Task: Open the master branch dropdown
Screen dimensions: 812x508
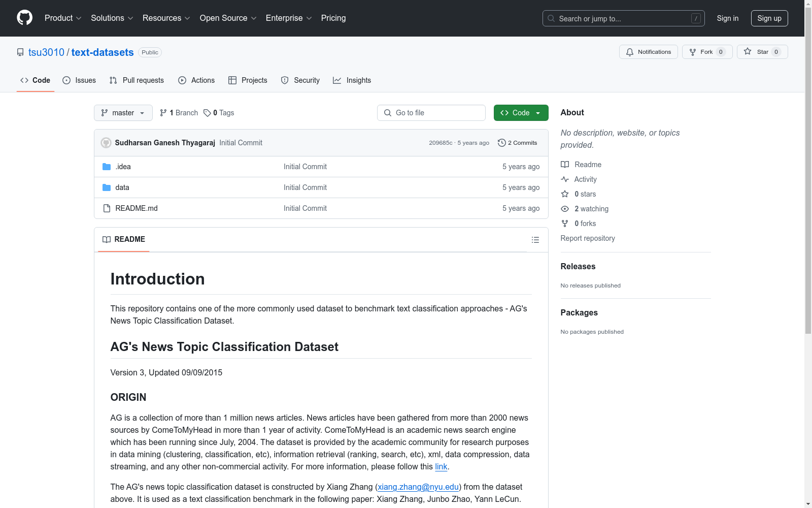Action: click(x=123, y=113)
